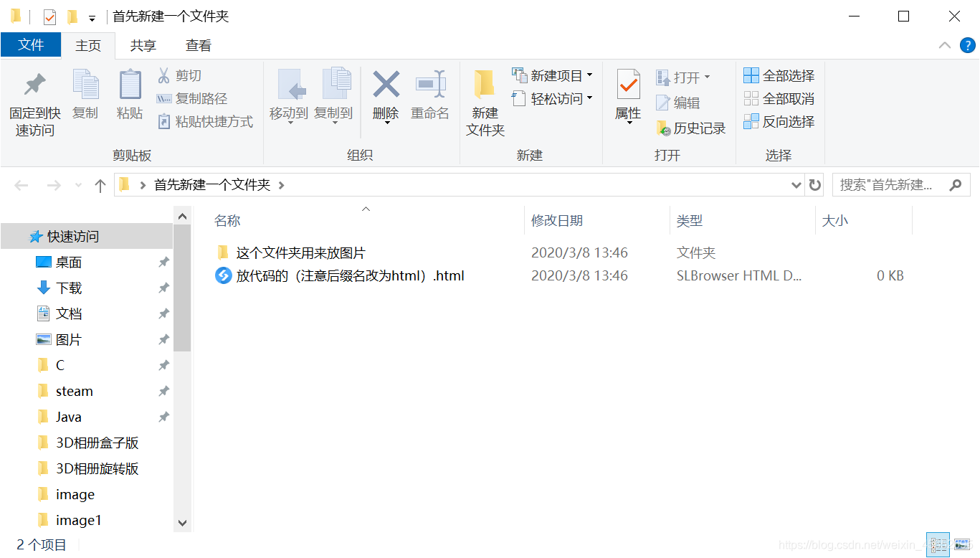Viewport: 980px width, 558px height.
Task: Click Properties icon in title bar quick access
Action: click(x=49, y=17)
